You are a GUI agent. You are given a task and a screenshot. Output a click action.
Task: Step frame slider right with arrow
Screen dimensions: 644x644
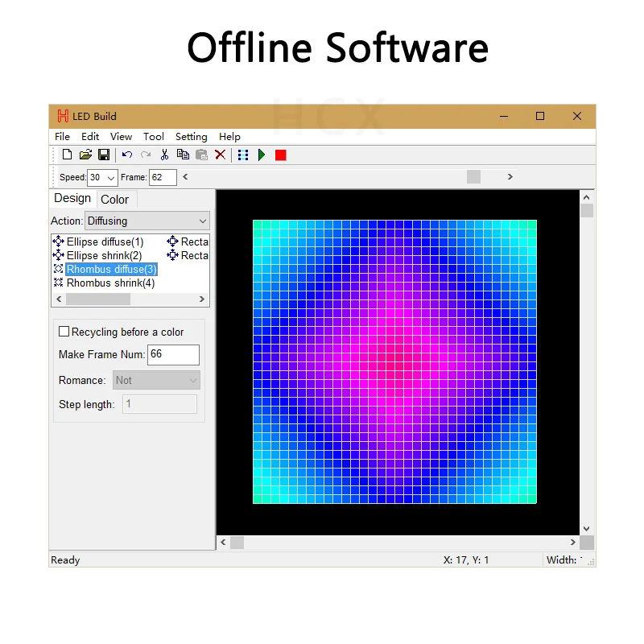point(510,177)
